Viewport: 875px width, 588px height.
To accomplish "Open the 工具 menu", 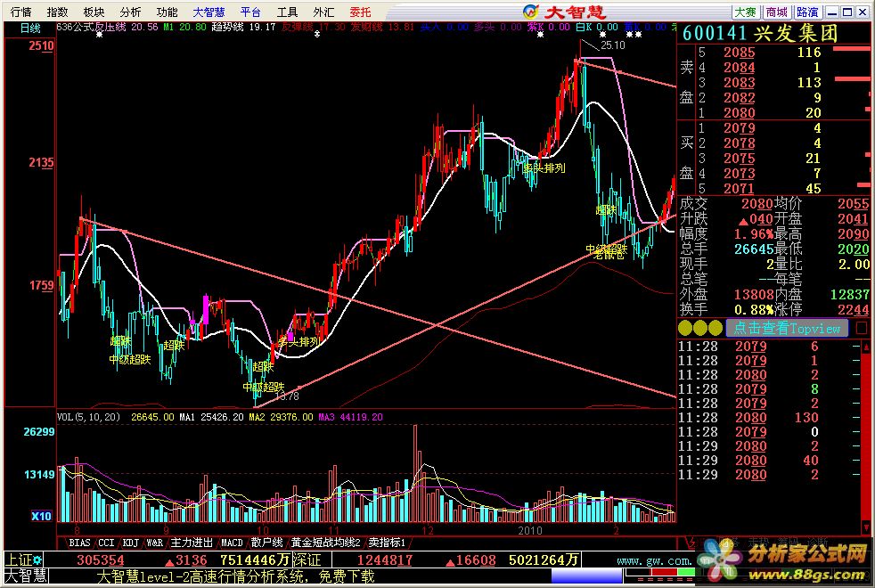I will [288, 12].
